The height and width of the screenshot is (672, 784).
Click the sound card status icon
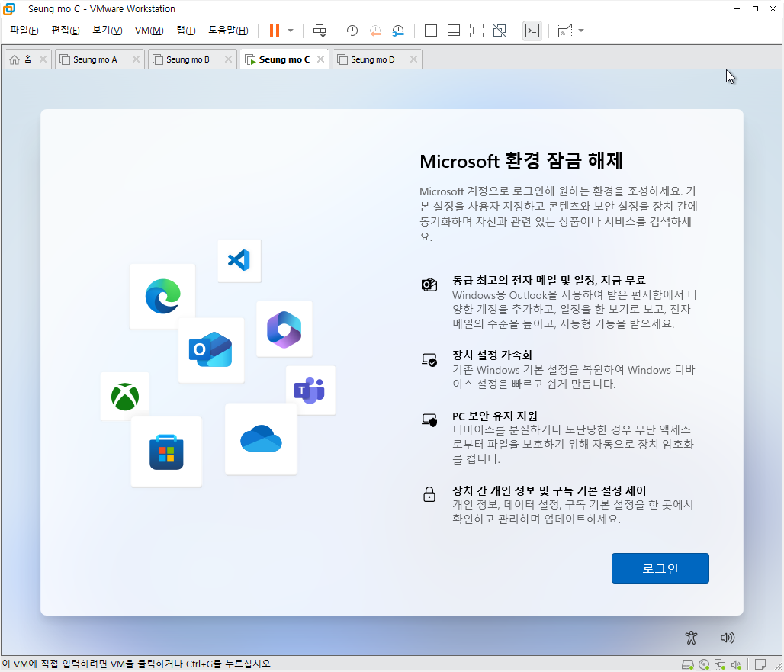tap(736, 664)
